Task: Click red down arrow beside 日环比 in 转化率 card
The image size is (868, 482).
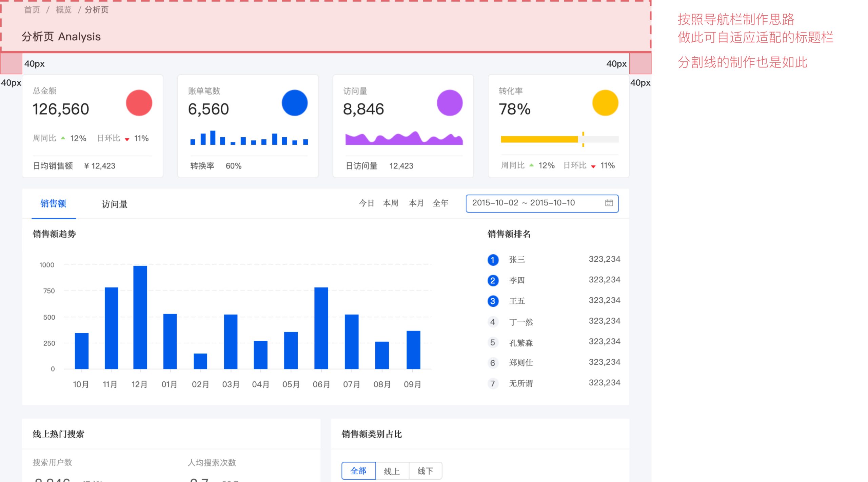Action: click(x=593, y=166)
